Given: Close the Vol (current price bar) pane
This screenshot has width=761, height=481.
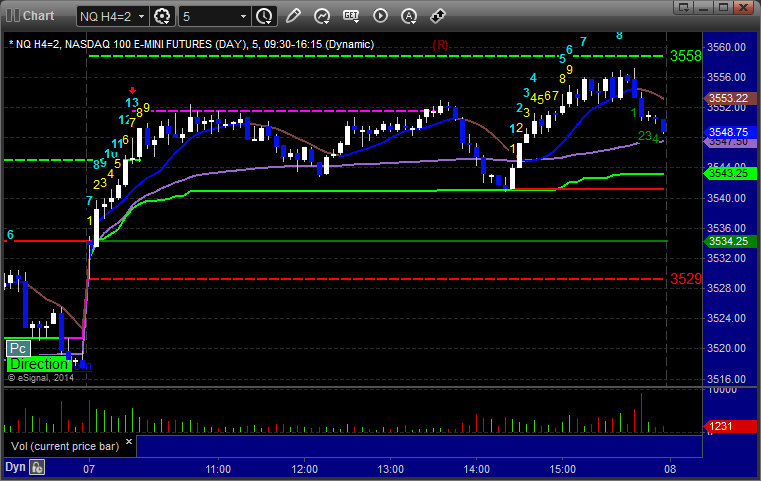Looking at the screenshot, I should pyautogui.click(x=129, y=442).
